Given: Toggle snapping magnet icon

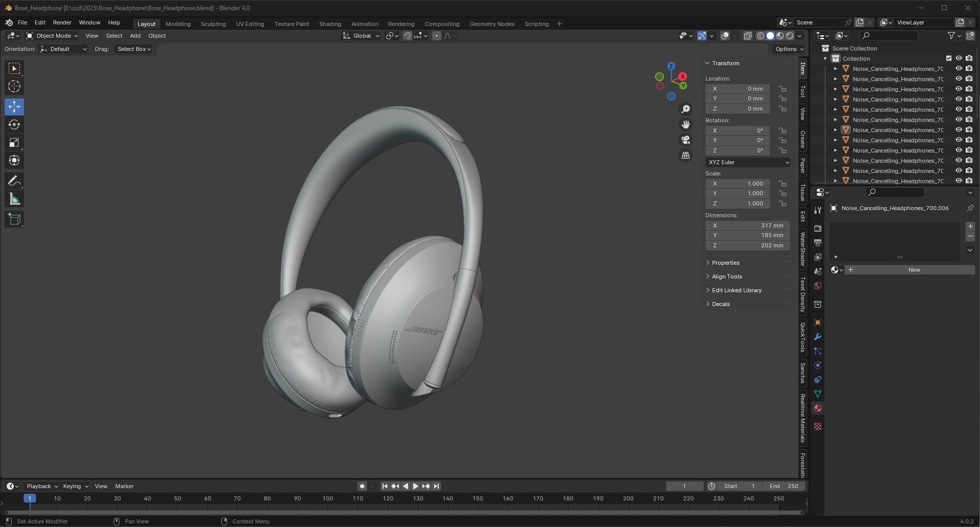Looking at the screenshot, I should (408, 36).
